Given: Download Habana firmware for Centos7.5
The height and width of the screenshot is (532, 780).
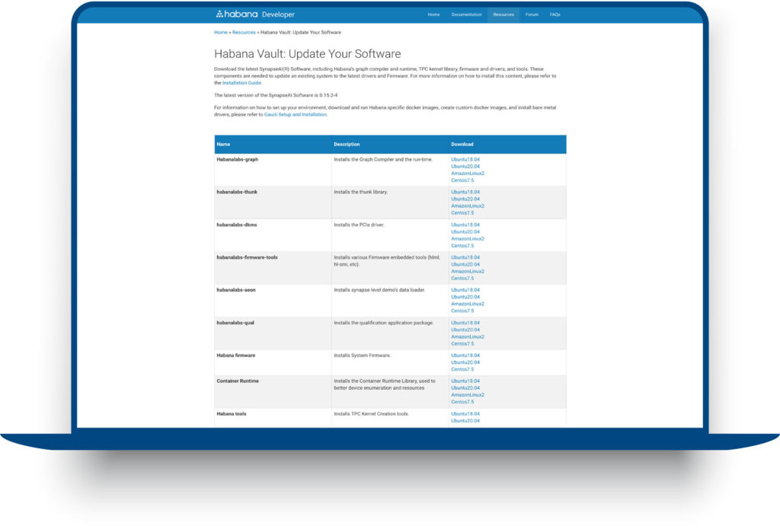Looking at the screenshot, I should coord(462,369).
